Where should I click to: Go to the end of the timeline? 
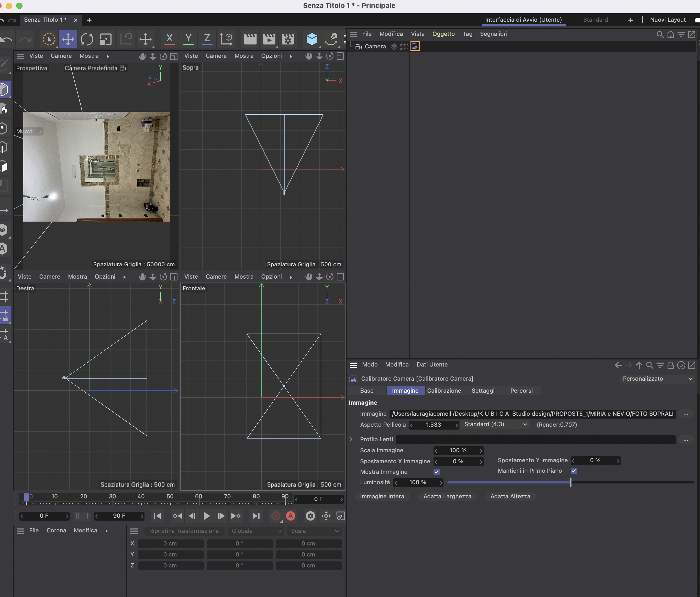click(256, 516)
